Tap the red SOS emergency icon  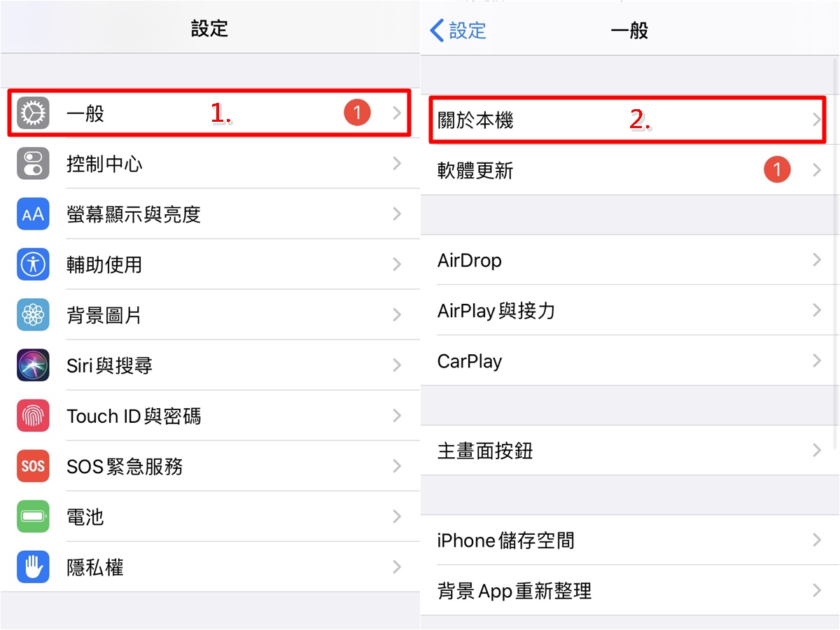pos(33,466)
